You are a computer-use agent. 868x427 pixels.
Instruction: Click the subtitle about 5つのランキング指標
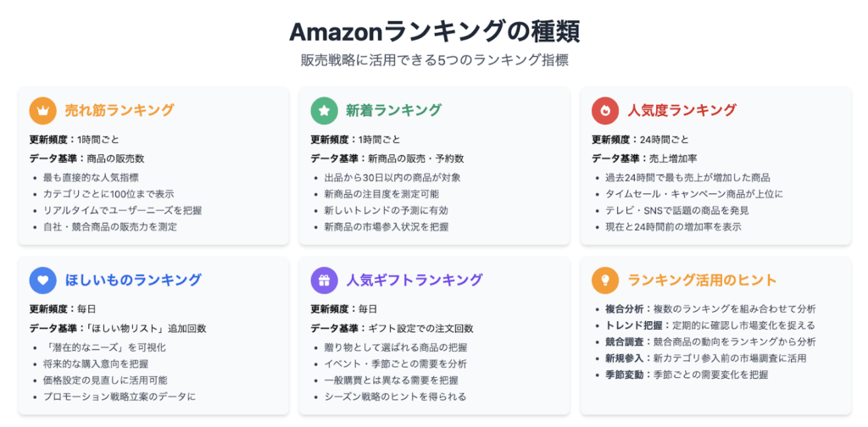pyautogui.click(x=435, y=60)
